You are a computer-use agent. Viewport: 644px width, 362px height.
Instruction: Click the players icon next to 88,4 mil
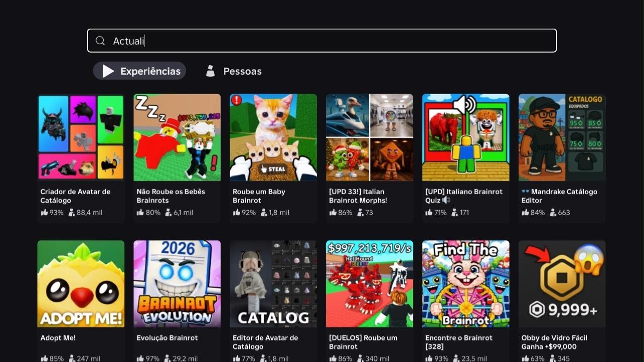tap(71, 212)
